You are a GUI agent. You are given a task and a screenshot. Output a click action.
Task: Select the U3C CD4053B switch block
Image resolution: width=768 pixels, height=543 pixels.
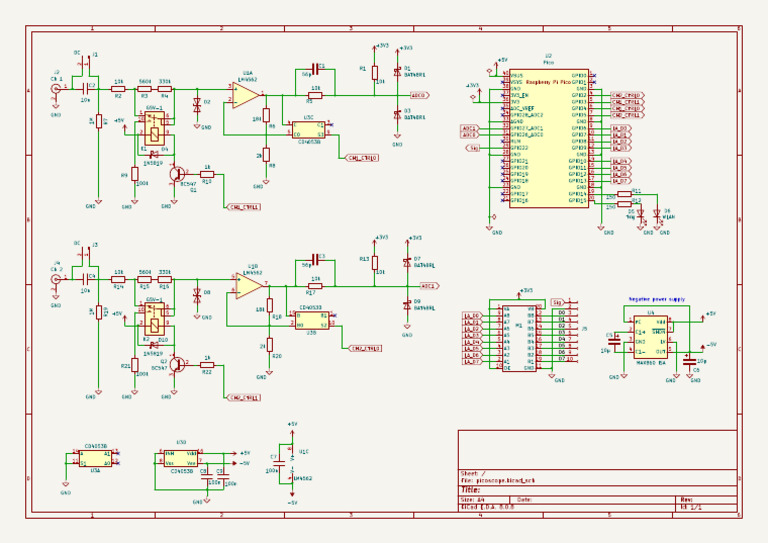pos(309,130)
